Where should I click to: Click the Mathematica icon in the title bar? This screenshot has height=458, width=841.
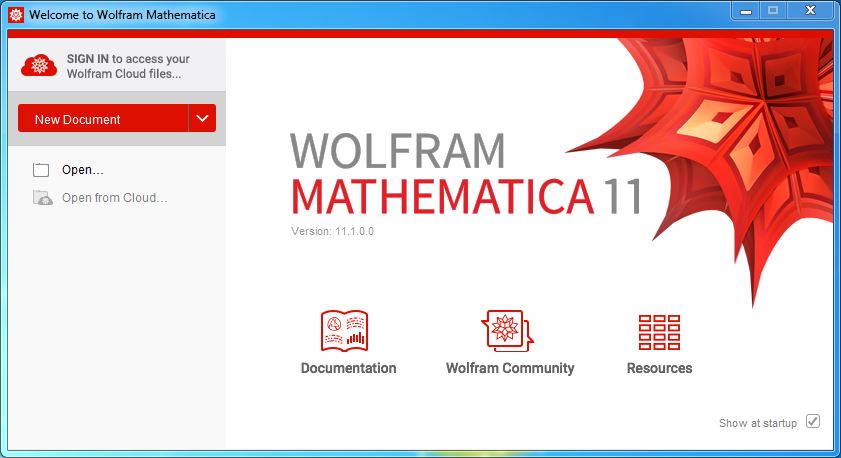16,15
